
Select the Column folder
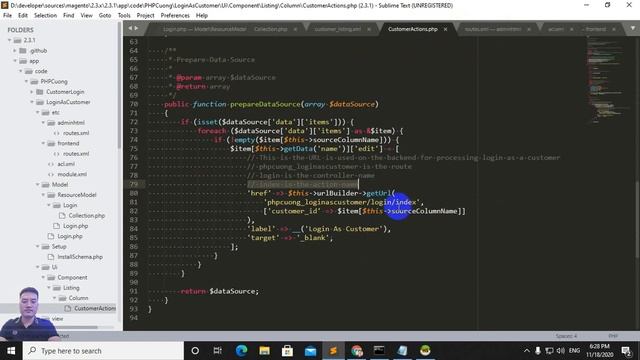[x=78, y=298]
